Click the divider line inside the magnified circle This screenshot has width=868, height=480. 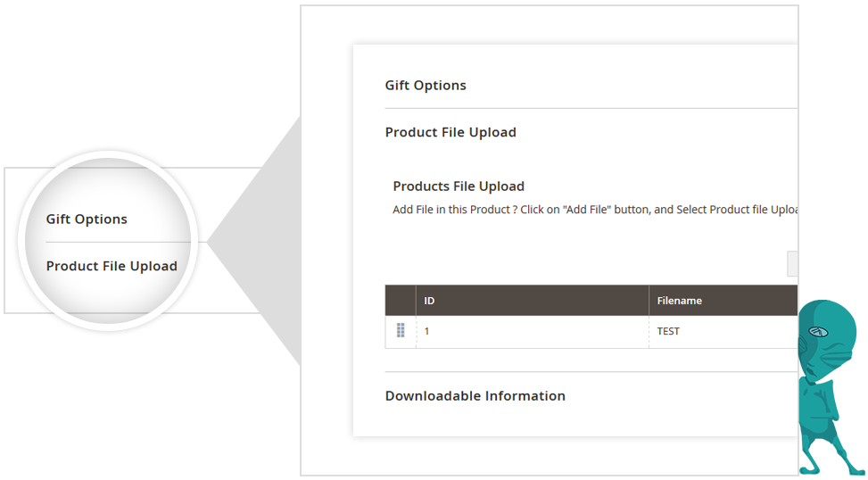point(116,242)
